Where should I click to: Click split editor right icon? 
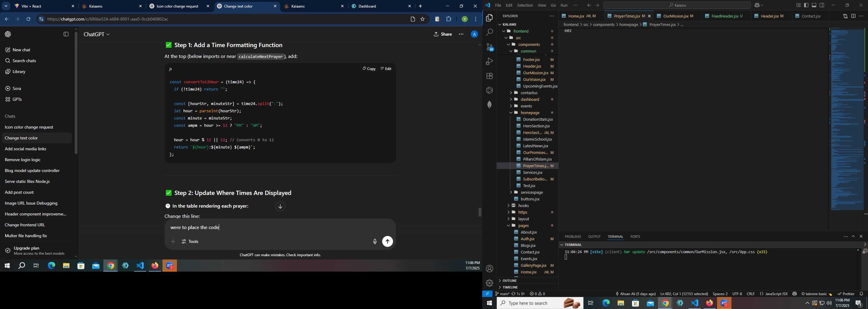[x=853, y=16]
